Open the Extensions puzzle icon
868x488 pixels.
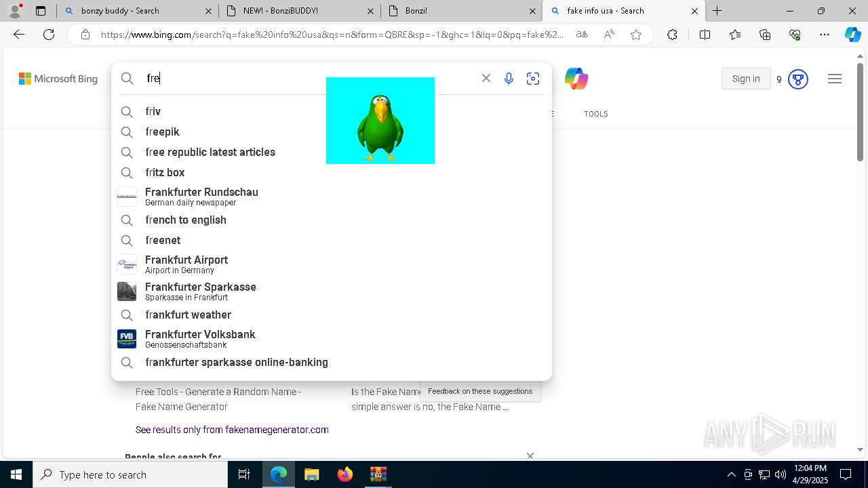[x=672, y=35]
